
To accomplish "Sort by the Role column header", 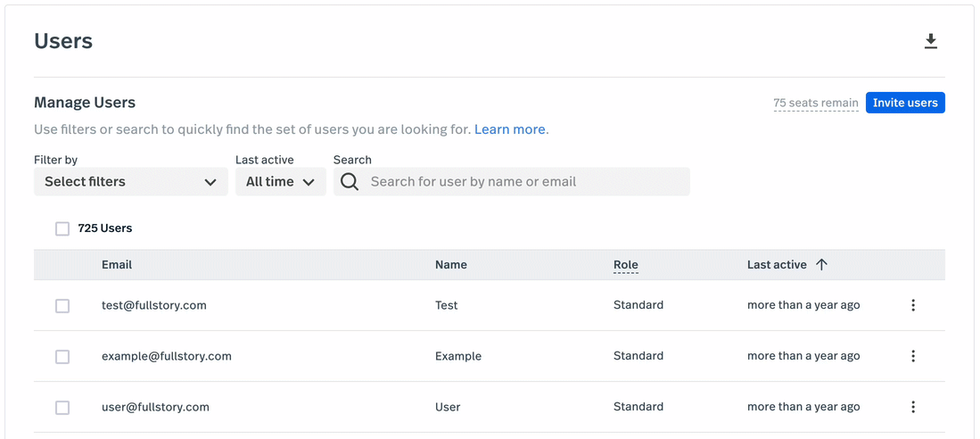I will click(x=626, y=265).
